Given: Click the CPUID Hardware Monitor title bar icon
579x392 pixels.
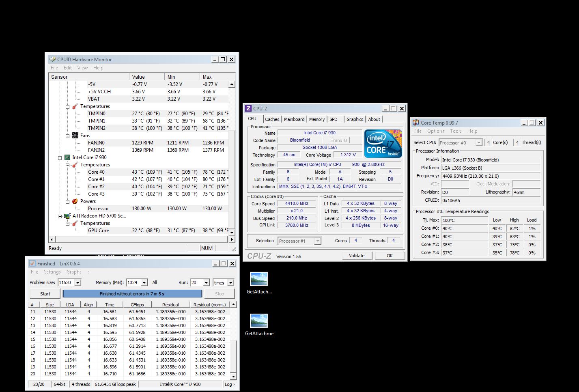Looking at the screenshot, I should [52, 59].
